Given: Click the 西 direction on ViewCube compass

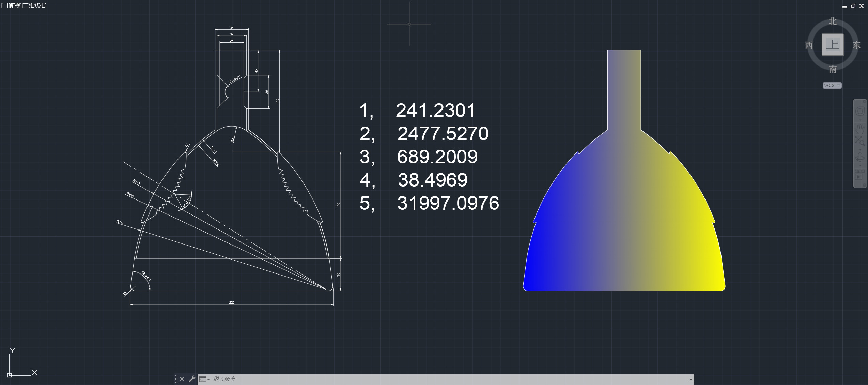Looking at the screenshot, I should coord(809,45).
